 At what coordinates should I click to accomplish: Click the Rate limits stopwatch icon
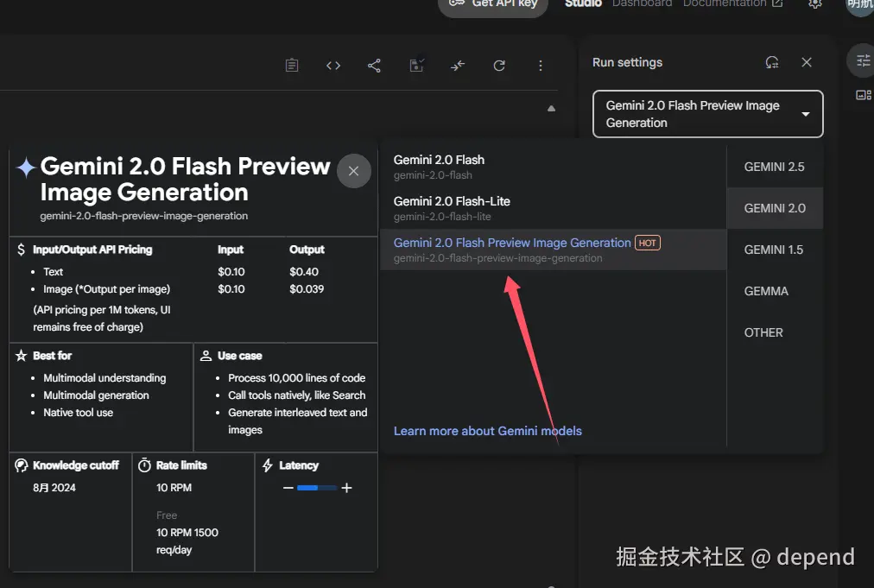pyautogui.click(x=144, y=465)
